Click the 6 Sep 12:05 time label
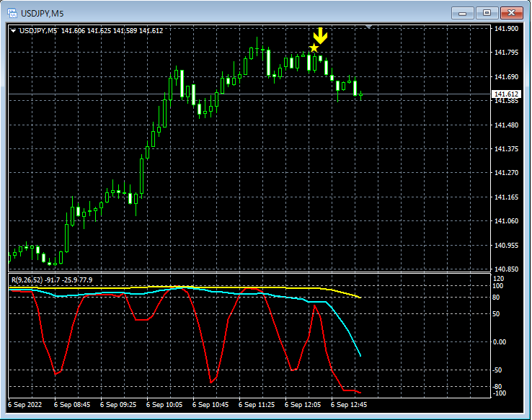The width and height of the screenshot is (532, 420). (x=303, y=405)
